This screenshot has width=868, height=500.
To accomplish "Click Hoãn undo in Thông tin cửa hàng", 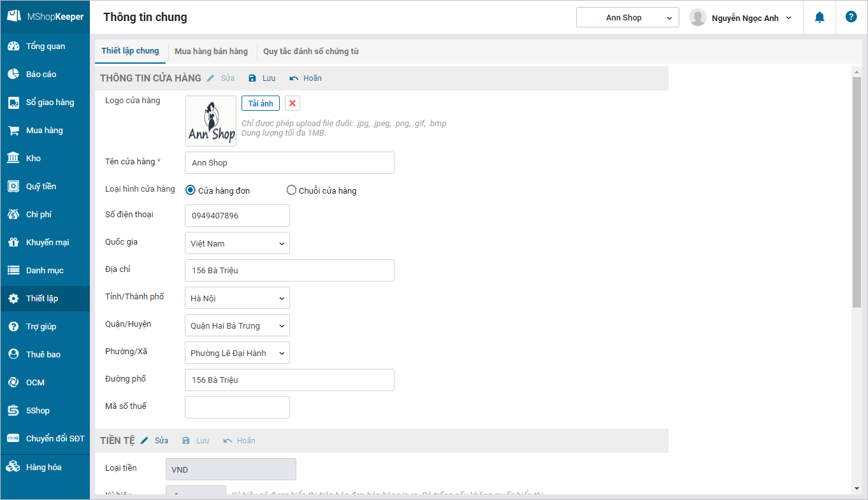I will point(305,78).
